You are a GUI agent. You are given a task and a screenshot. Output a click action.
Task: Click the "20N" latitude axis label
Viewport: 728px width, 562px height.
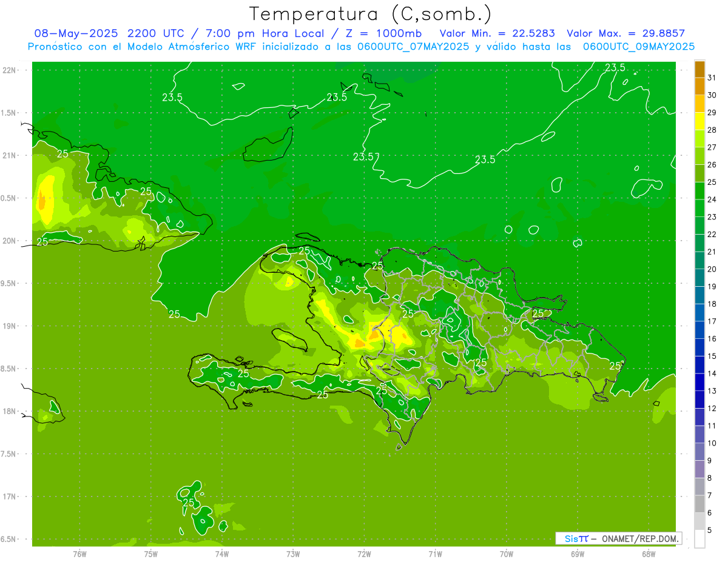[x=10, y=241]
